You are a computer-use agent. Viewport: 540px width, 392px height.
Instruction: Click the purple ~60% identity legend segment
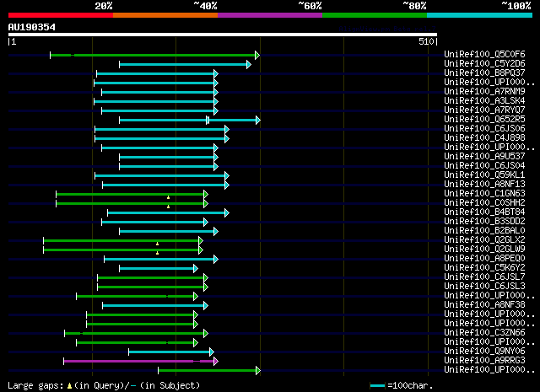click(x=270, y=15)
